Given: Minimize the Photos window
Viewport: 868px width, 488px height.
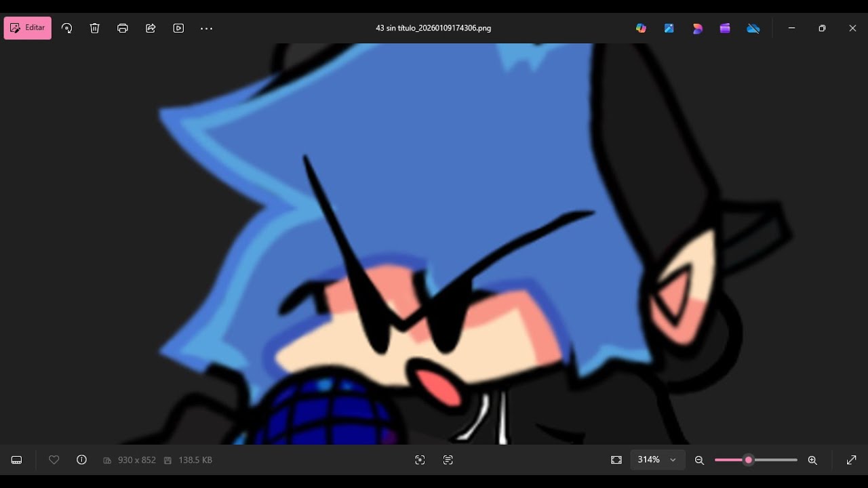Looking at the screenshot, I should (x=791, y=28).
